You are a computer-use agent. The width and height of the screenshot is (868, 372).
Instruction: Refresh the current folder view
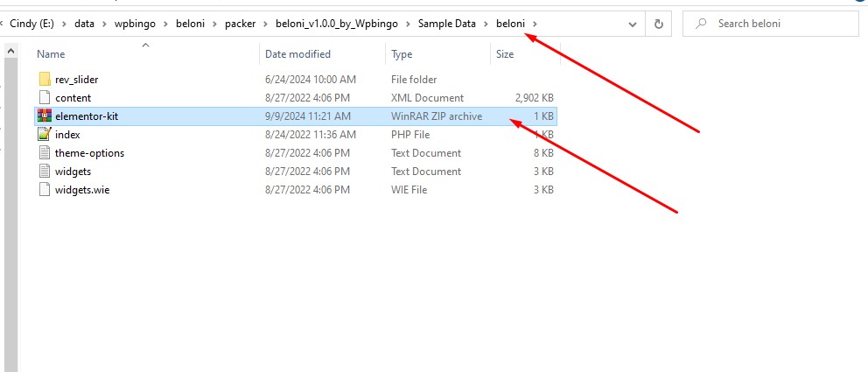[658, 24]
